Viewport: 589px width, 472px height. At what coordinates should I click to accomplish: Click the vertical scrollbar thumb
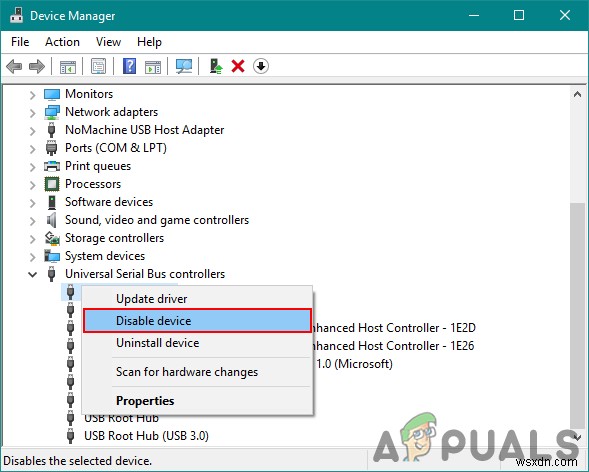click(x=577, y=315)
